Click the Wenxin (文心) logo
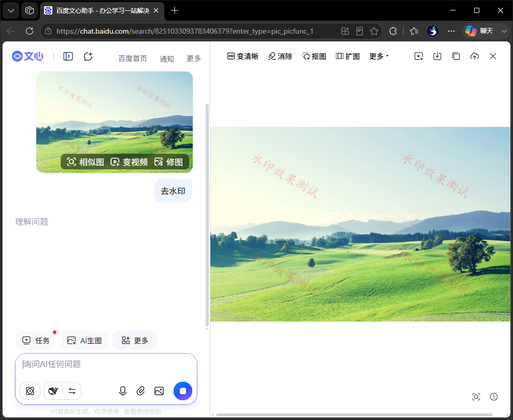Screen dimensions: 513x420 pos(27,56)
